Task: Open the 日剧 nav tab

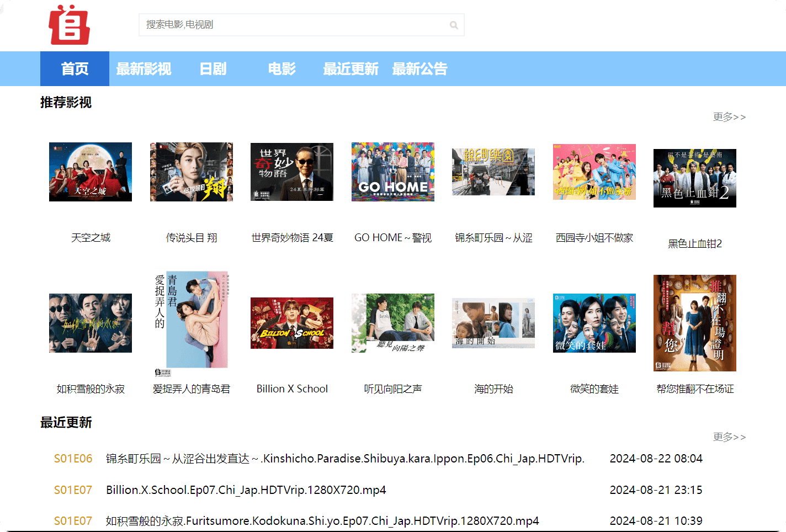Action: point(213,69)
